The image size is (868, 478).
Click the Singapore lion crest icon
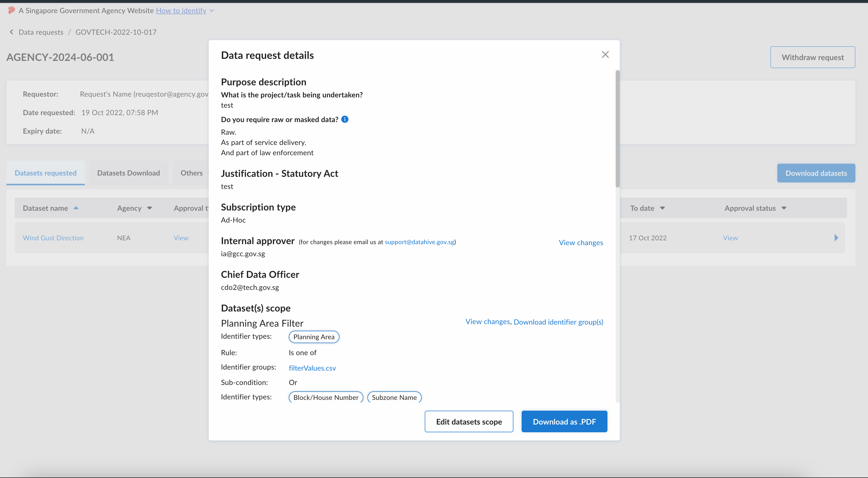pos(11,11)
